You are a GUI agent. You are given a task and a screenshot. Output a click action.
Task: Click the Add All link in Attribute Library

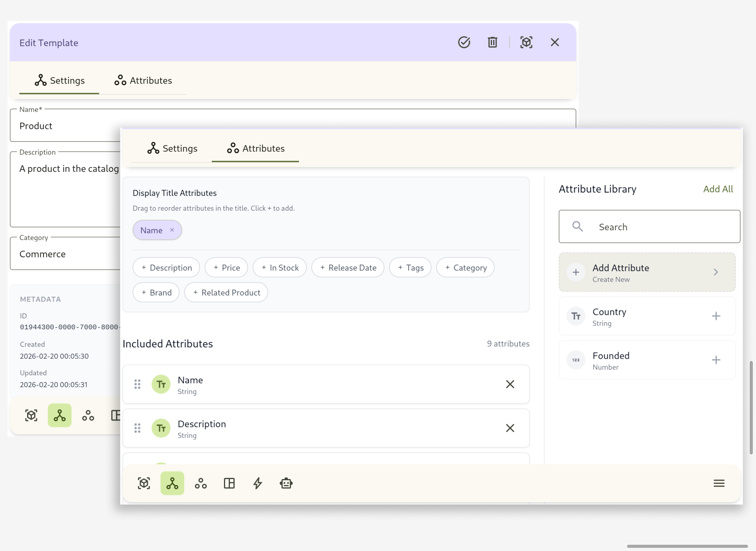pos(718,189)
